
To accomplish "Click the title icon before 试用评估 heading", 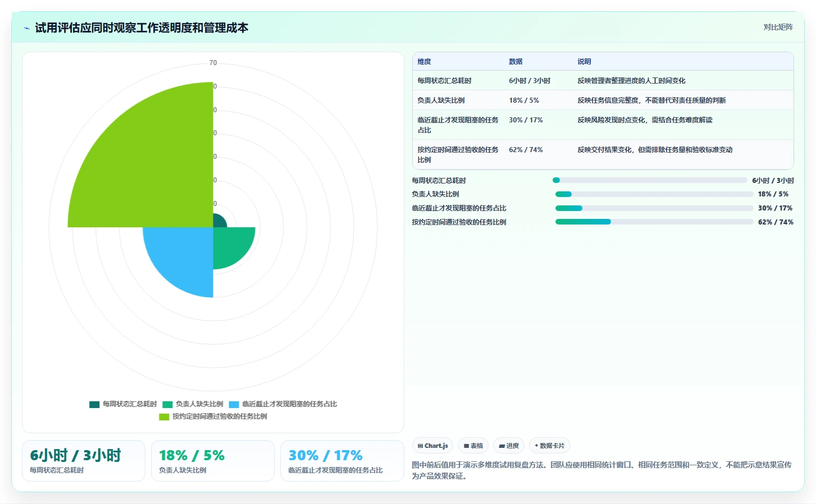I will click(x=26, y=28).
